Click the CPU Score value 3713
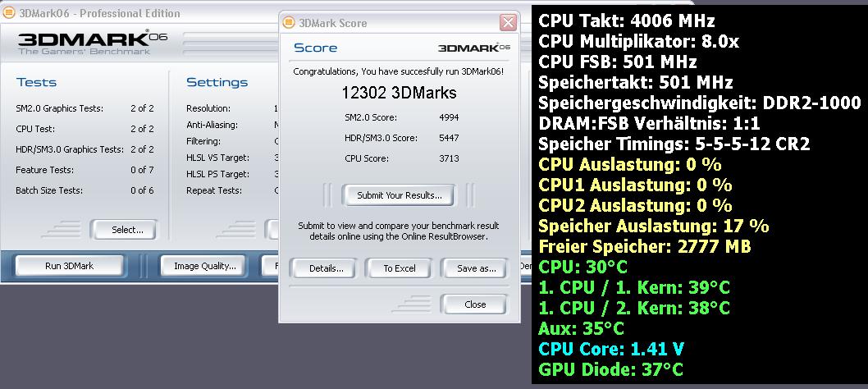The height and width of the screenshot is (389, 868). tap(449, 158)
